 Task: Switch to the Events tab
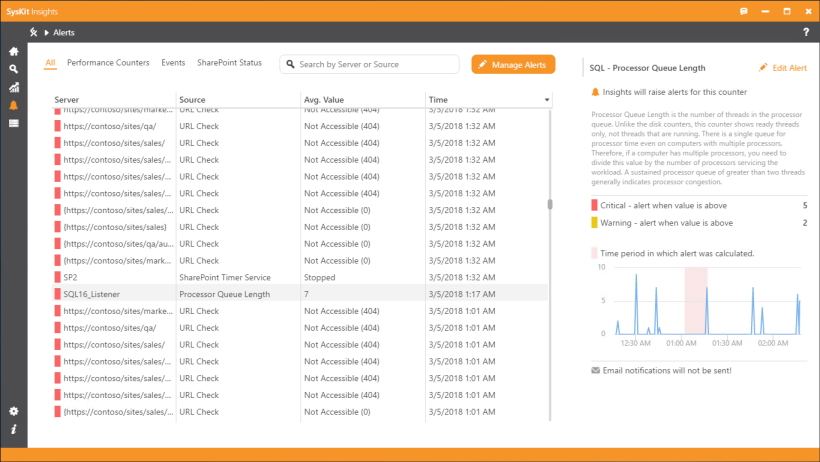pos(173,63)
